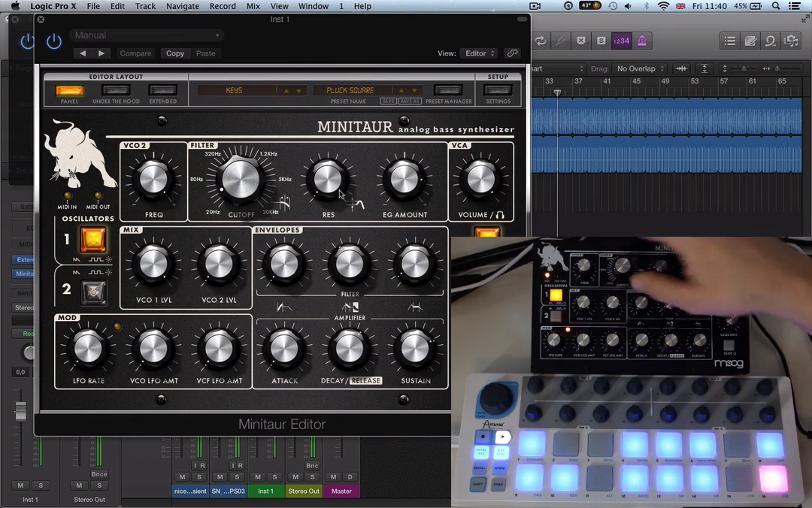812x508 pixels.
Task: Click the KEYS preset category display
Action: 234,90
